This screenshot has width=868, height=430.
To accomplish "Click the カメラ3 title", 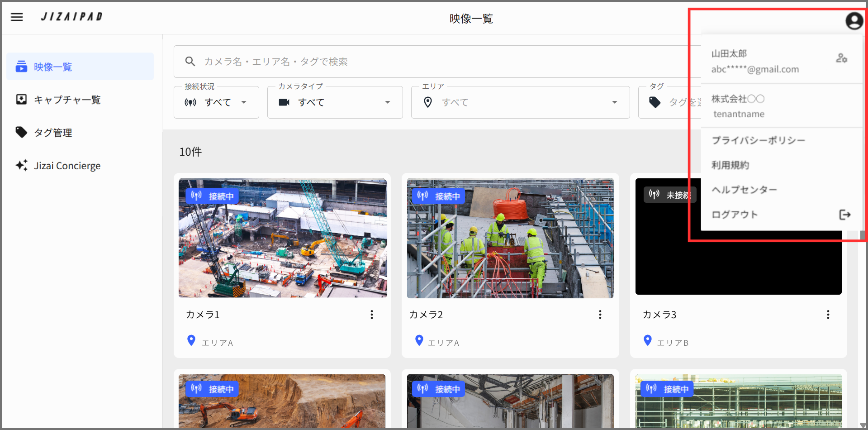I will [x=659, y=315].
